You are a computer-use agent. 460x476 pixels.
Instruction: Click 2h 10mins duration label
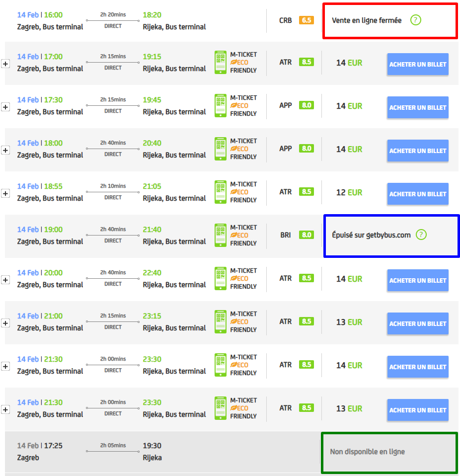[x=113, y=186]
